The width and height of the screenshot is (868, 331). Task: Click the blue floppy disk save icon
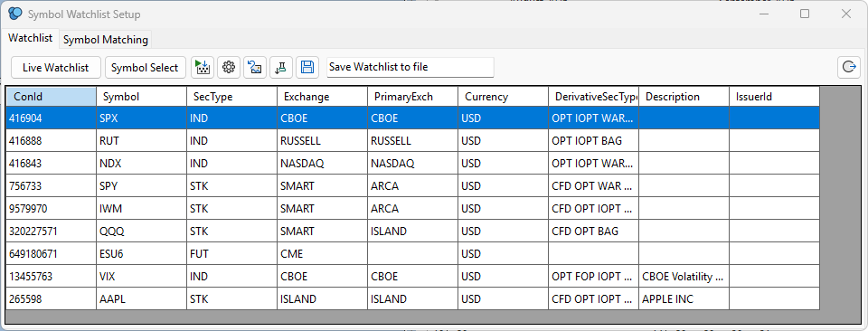pos(307,68)
